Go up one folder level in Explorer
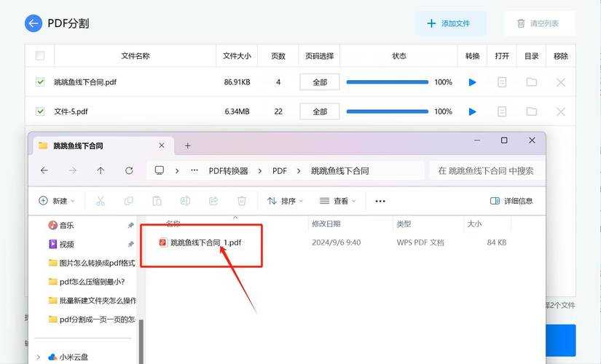The width and height of the screenshot is (601, 364). pos(101,170)
